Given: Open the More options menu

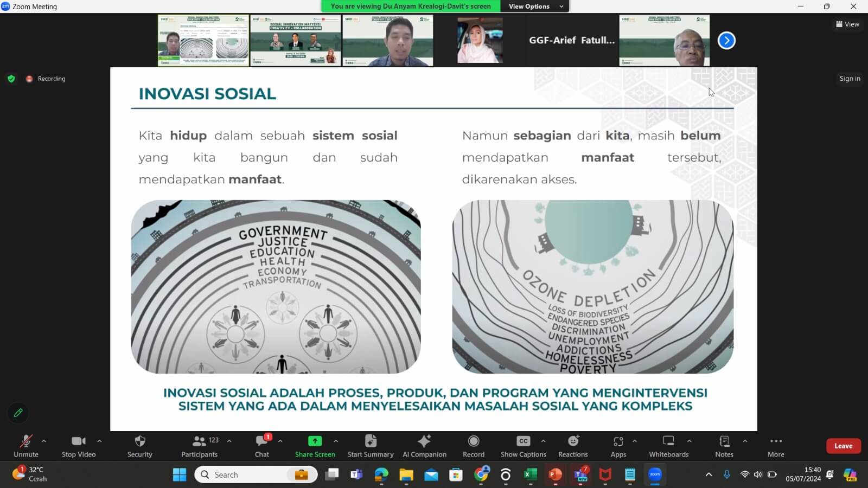Looking at the screenshot, I should tap(776, 446).
